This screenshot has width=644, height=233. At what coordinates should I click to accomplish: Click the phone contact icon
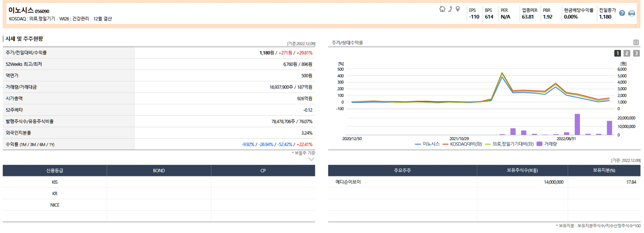point(450,9)
